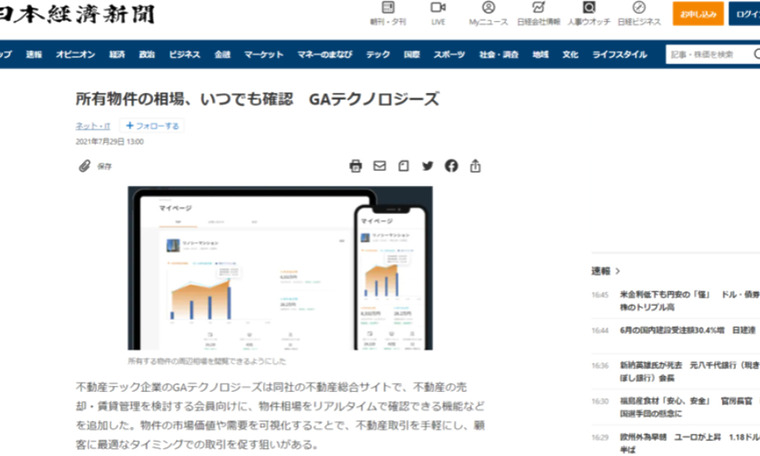760x456 pixels.
Task: Open the ネット・IT topic link
Action: pyautogui.click(x=93, y=126)
